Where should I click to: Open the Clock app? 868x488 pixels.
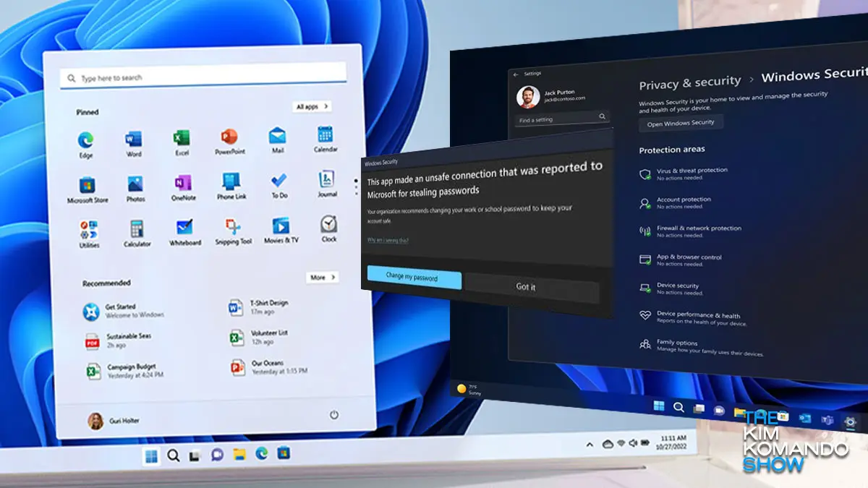(x=328, y=228)
